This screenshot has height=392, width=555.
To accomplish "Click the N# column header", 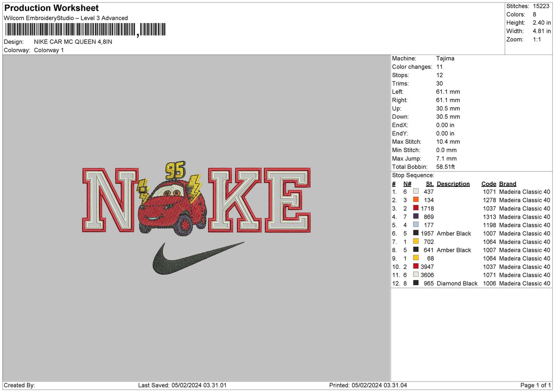I will pyautogui.click(x=407, y=184).
